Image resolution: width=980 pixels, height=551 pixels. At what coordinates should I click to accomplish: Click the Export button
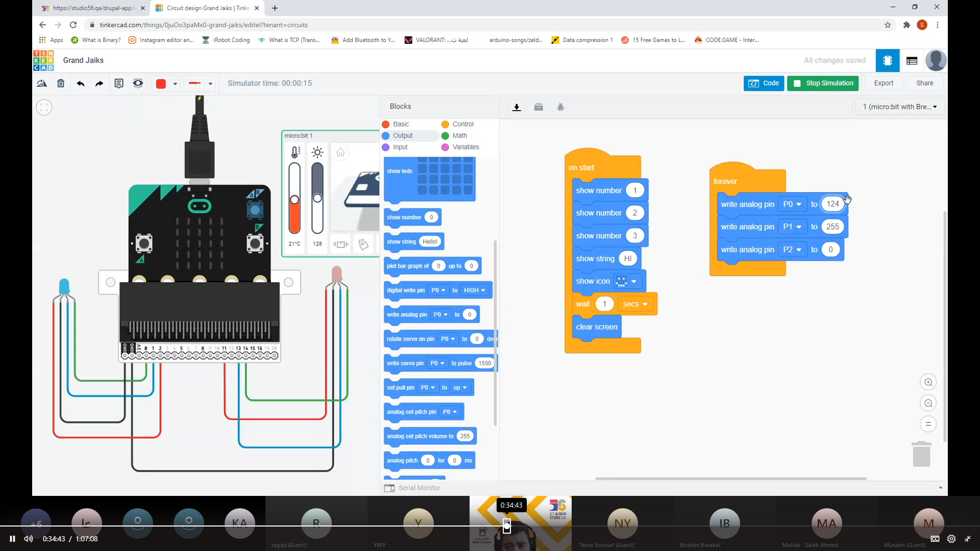(x=884, y=83)
